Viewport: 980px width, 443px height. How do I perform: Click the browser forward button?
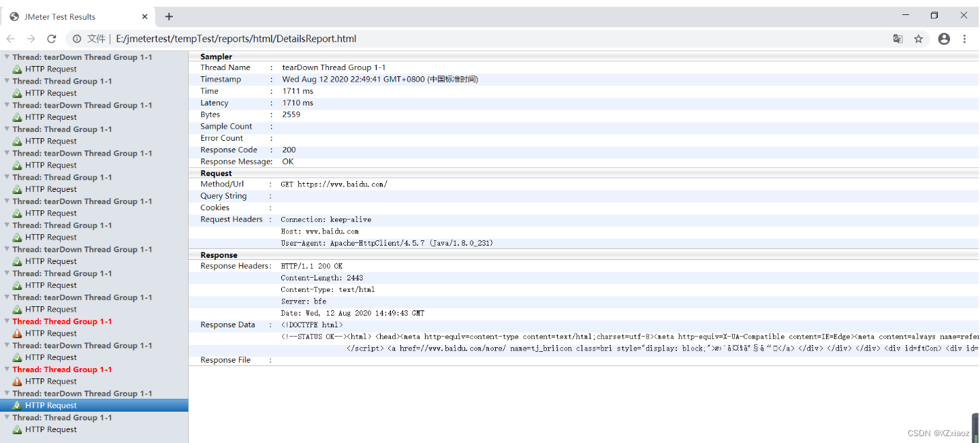click(31, 39)
